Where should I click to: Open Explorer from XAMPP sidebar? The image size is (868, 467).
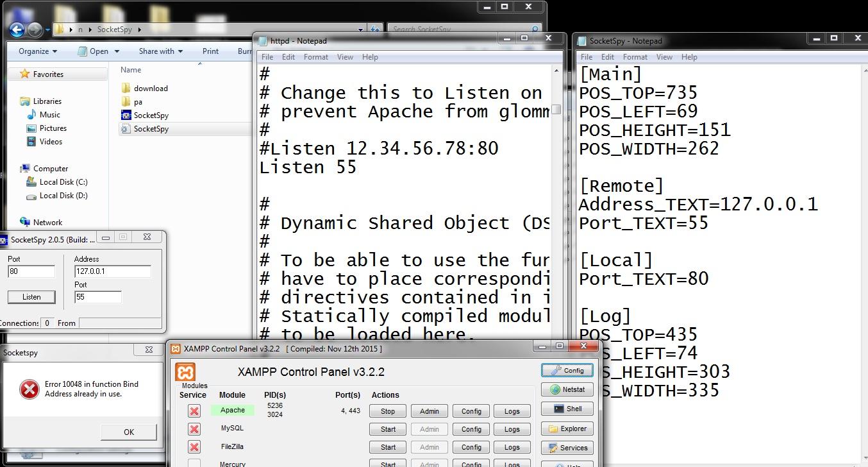pyautogui.click(x=567, y=429)
